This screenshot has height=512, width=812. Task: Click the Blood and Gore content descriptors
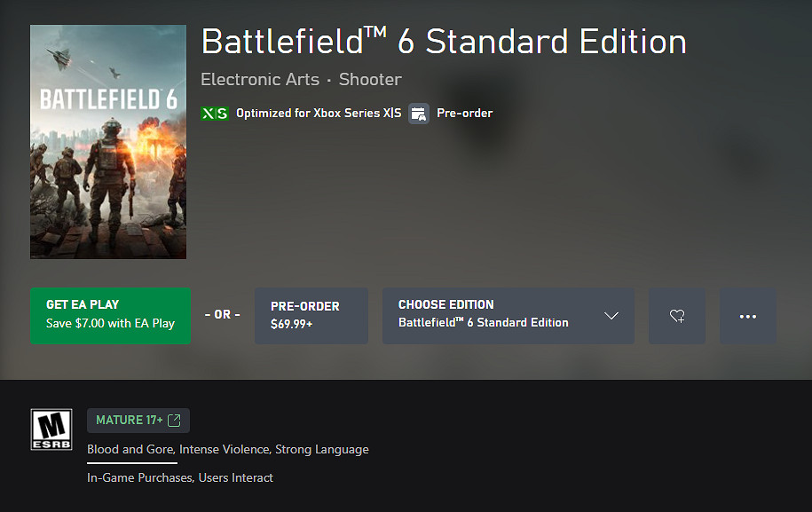click(227, 449)
